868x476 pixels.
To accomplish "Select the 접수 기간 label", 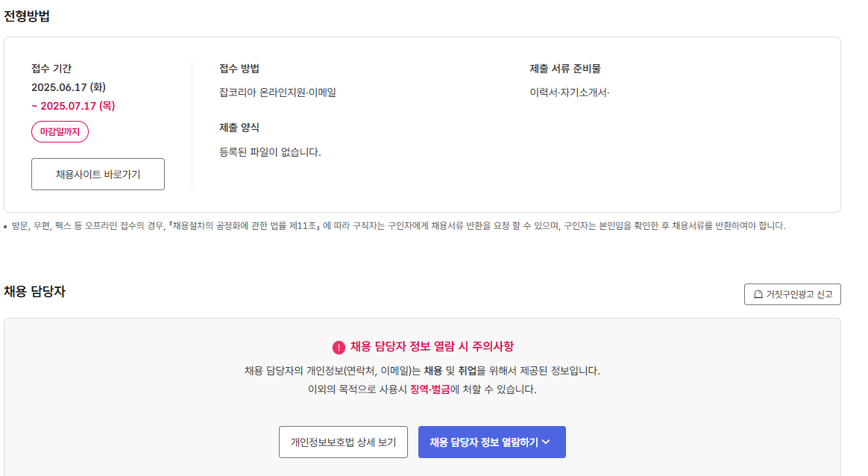I will 51,69.
